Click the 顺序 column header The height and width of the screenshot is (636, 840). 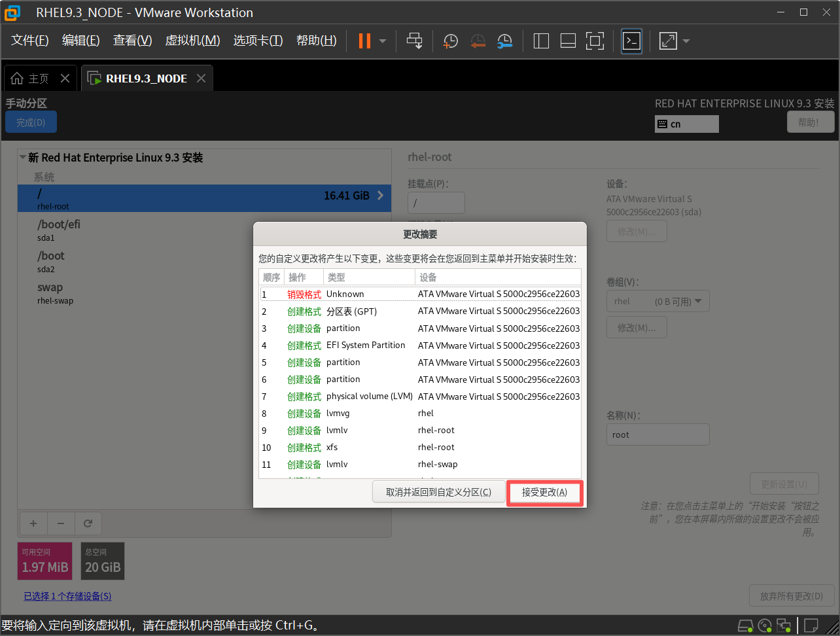[271, 277]
